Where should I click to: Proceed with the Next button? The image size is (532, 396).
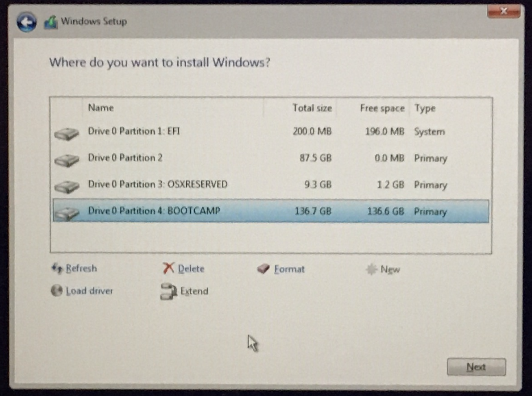(476, 367)
